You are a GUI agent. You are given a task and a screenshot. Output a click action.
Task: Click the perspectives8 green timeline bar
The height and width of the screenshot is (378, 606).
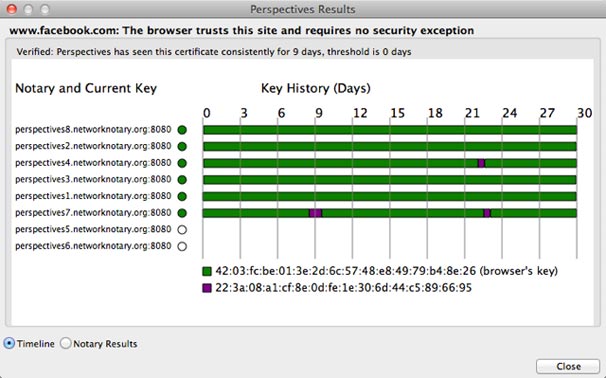click(x=390, y=130)
